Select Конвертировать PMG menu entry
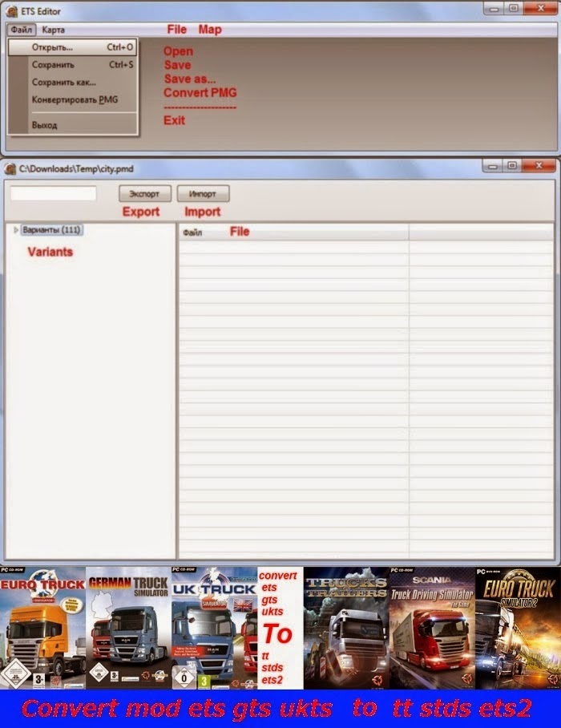 (x=73, y=99)
